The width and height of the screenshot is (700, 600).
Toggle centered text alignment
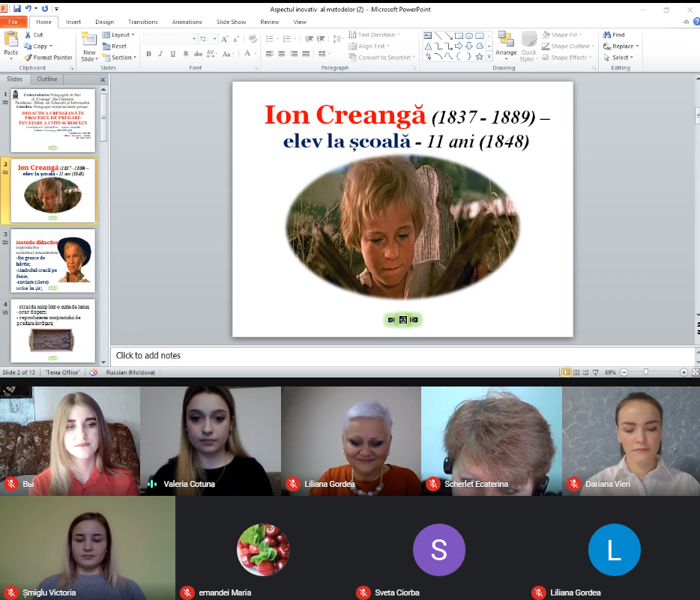click(x=282, y=54)
